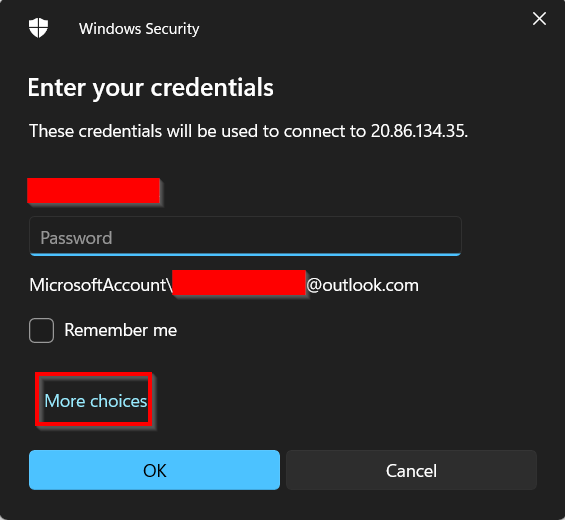Open the More choices link

click(95, 401)
